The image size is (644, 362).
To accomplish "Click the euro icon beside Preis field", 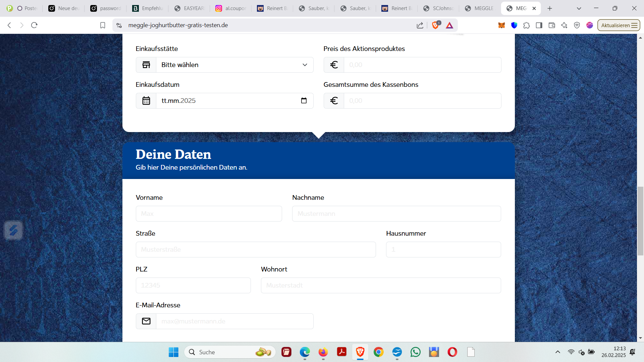I will click(334, 65).
